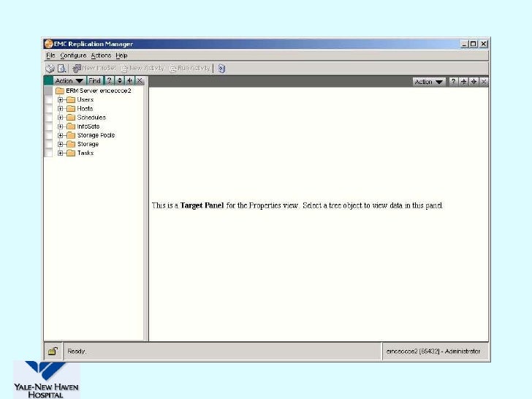Image resolution: width=532 pixels, height=399 pixels.
Task: Click the InfoSets folder icon
Action: pyautogui.click(x=71, y=126)
